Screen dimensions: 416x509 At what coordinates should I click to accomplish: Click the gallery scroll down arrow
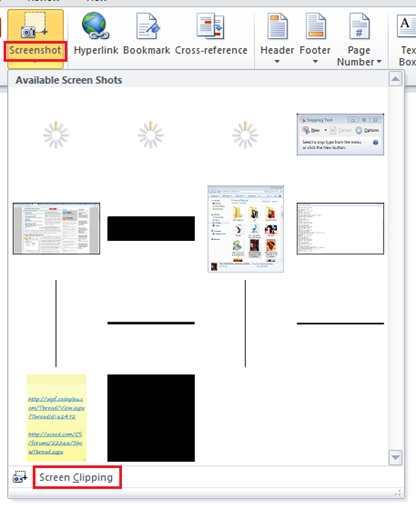click(395, 457)
